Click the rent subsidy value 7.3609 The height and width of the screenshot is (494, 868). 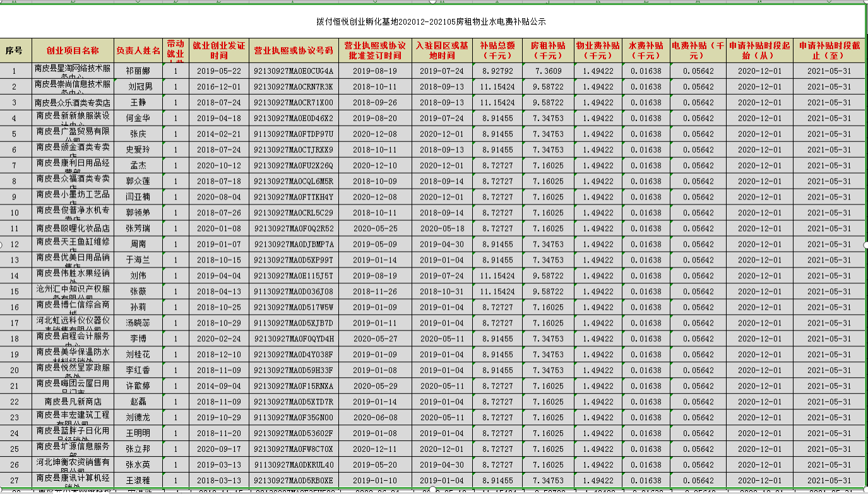[548, 71]
